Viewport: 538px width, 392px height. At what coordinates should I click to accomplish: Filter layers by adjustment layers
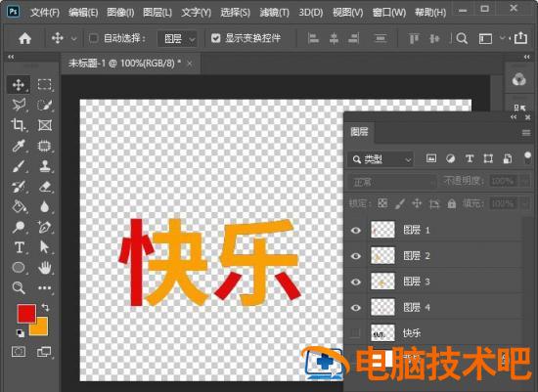pyautogui.click(x=450, y=158)
